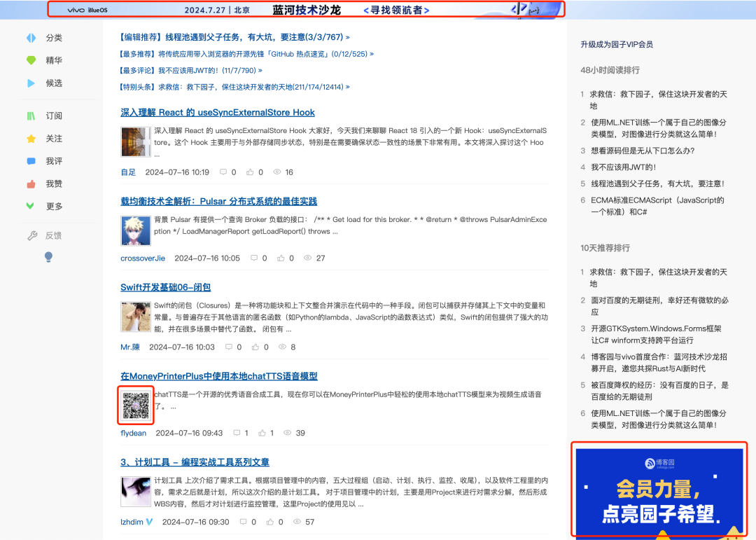Open post 3、计划工具 – 编程实战工具系列文章
This screenshot has width=756, height=540.
pos(195,462)
